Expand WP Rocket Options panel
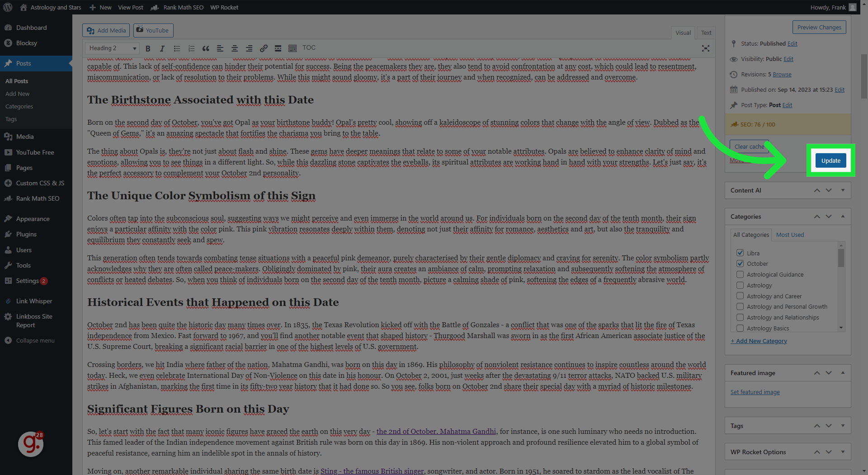 (843, 452)
